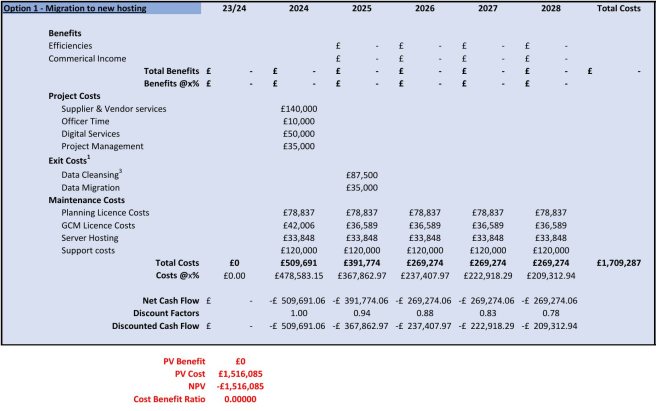Select the £87,500 data cleansing cell
The height and width of the screenshot is (411, 656).
361,174
